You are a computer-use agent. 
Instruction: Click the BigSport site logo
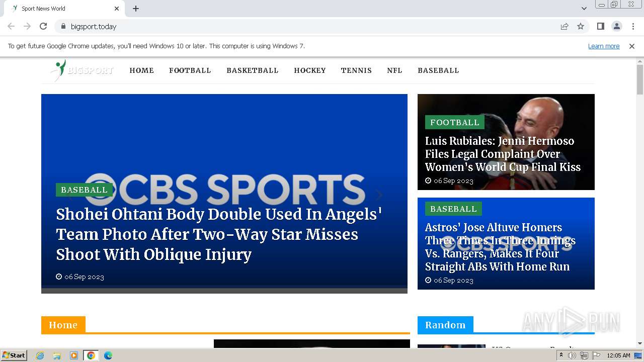click(x=82, y=70)
